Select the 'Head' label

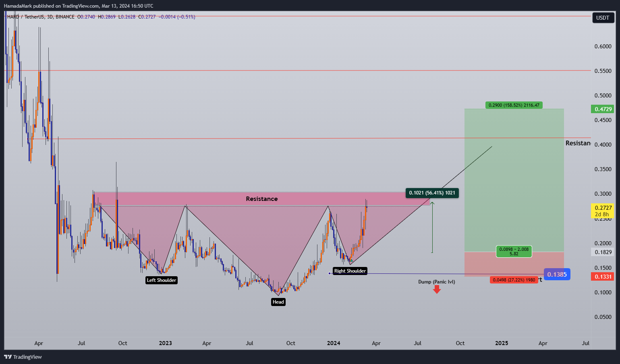coord(278,302)
